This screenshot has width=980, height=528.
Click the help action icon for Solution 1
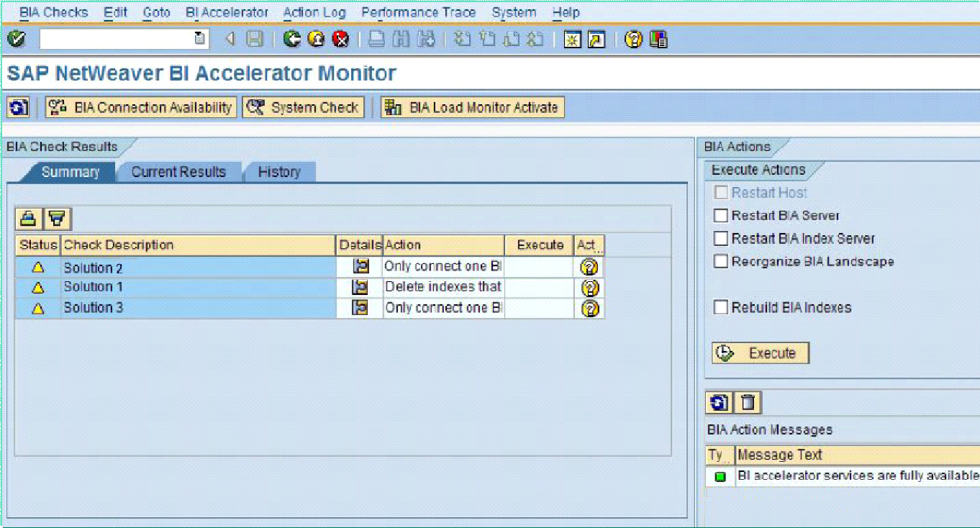pos(589,288)
